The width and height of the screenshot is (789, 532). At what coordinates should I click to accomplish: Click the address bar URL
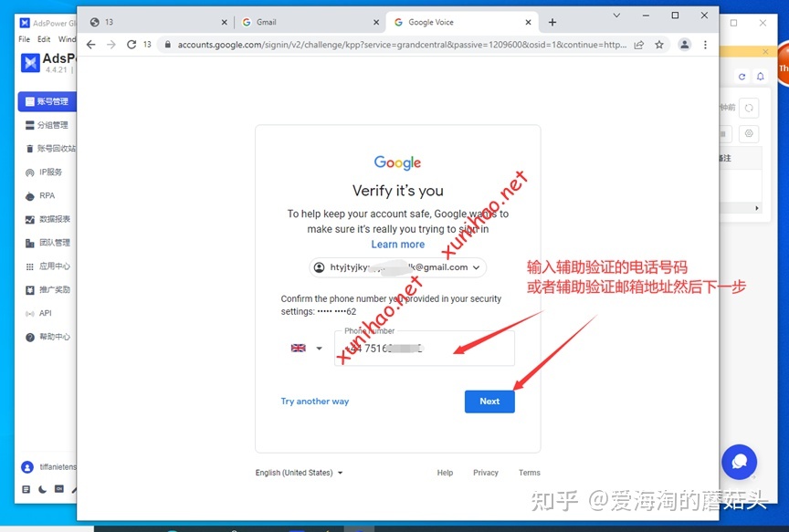point(402,45)
